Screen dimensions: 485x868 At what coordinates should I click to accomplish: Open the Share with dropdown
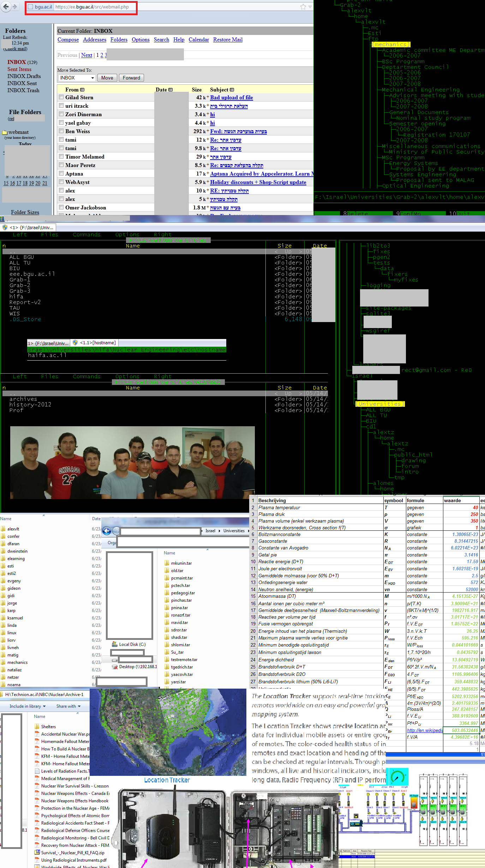68,706
